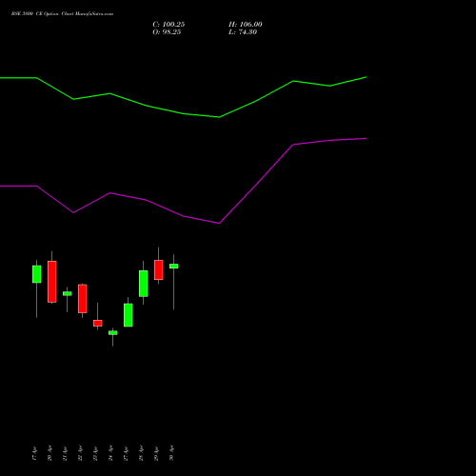Viewport: 476px width, 476px height.
Task: Click the '22 Apr' date axis label
Action: click(80, 453)
